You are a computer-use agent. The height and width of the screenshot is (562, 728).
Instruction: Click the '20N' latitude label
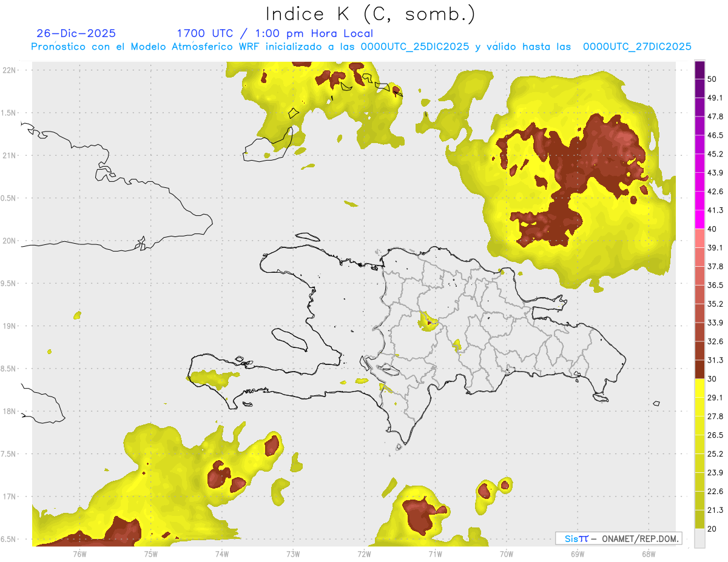[x=9, y=241]
